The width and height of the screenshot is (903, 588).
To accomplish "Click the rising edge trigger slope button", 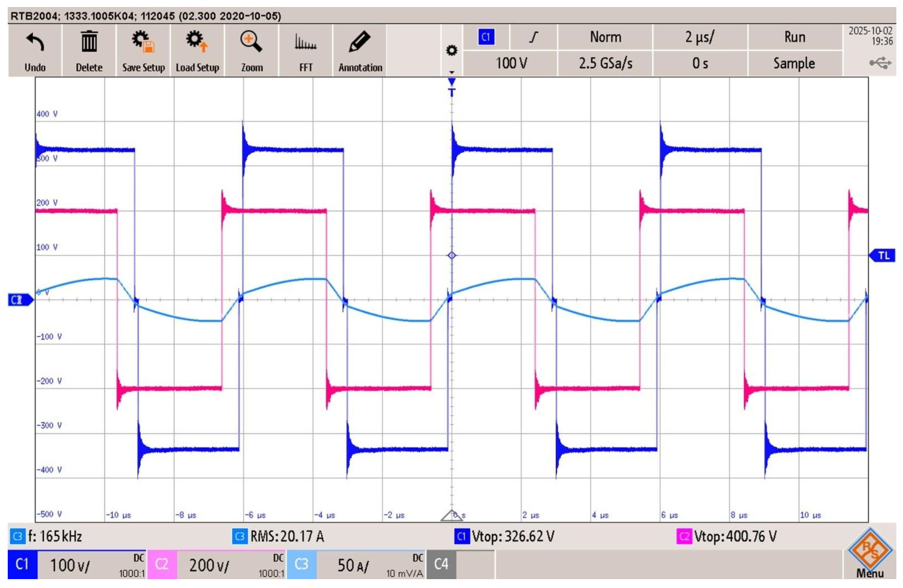I will pyautogui.click(x=534, y=37).
